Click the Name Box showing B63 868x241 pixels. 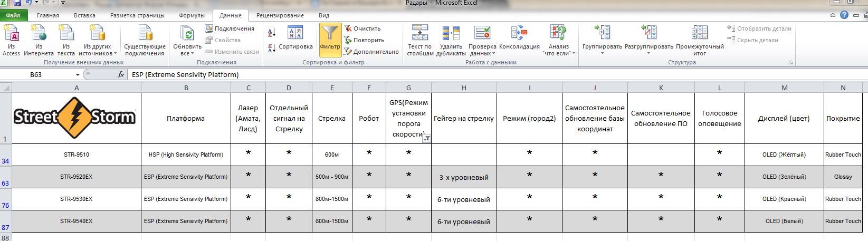point(36,75)
